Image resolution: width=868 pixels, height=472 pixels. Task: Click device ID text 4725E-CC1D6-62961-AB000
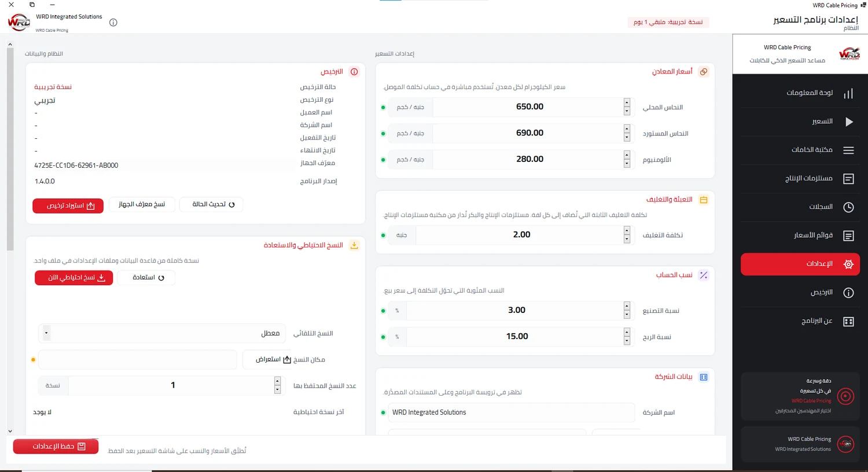click(76, 165)
